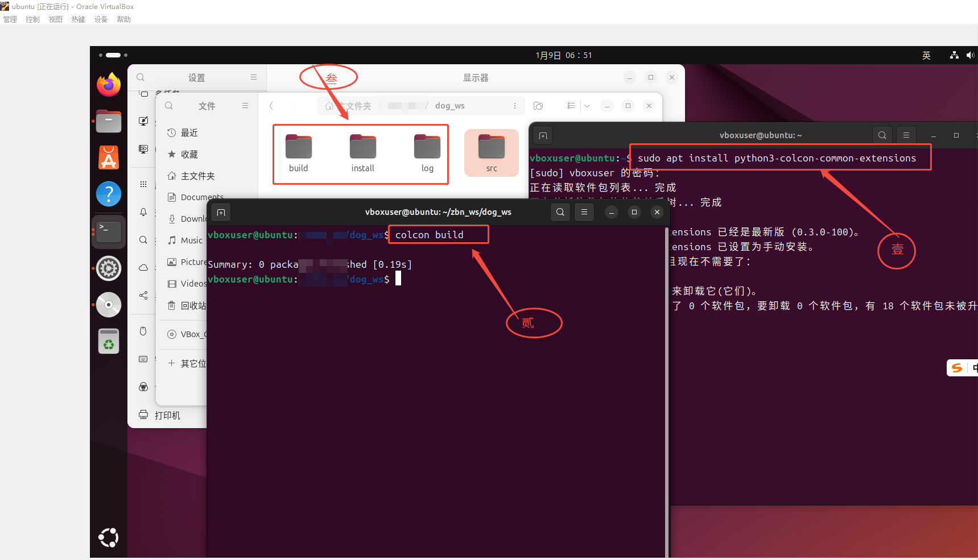Screen dimensions: 978x560
Task: Open the 视图 menu in VirtualBox menu bar
Action: click(x=55, y=19)
